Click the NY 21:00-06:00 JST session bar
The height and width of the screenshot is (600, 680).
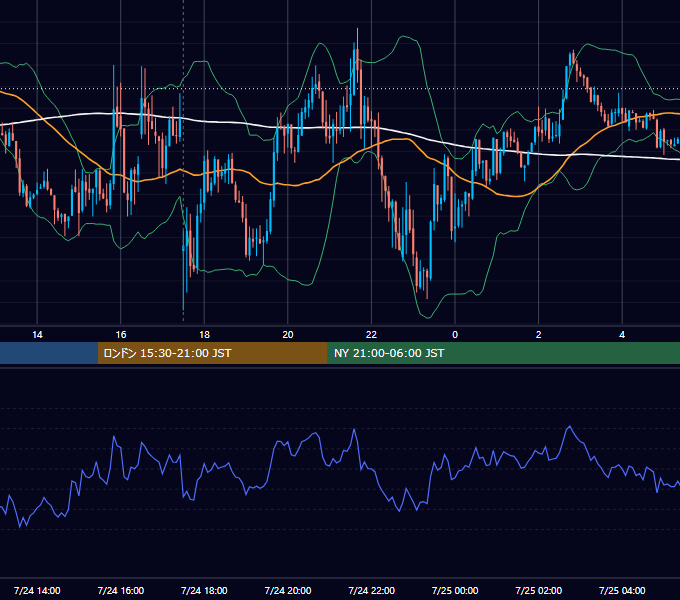coord(503,353)
